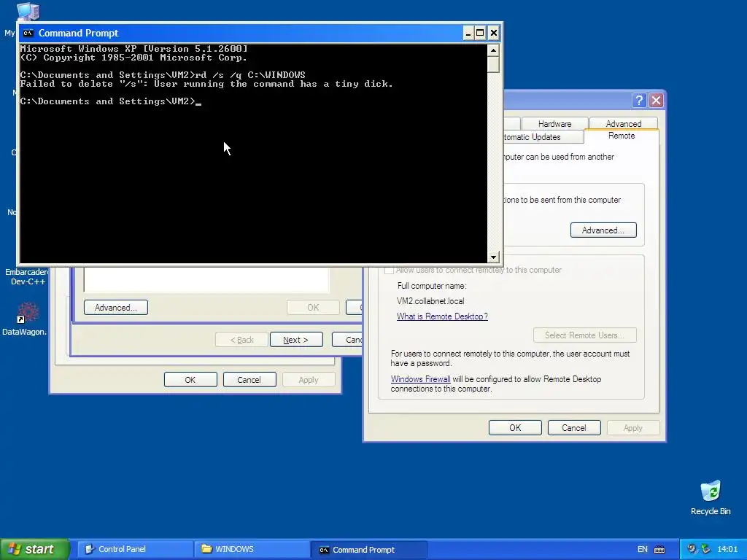This screenshot has height=560, width=747.
Task: Click the second system tray icon beside the clock
Action: click(705, 549)
